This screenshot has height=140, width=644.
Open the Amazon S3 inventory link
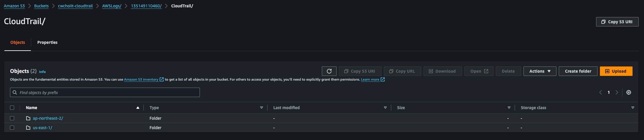click(141, 79)
